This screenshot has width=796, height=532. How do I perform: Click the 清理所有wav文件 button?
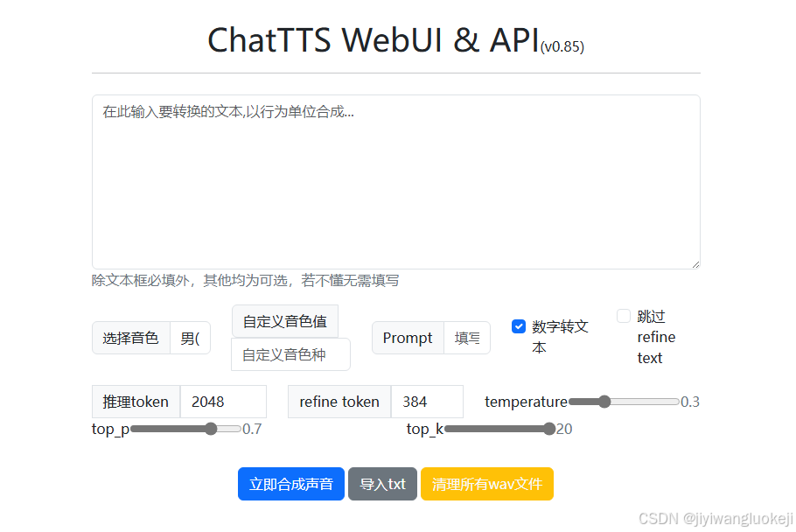487,484
